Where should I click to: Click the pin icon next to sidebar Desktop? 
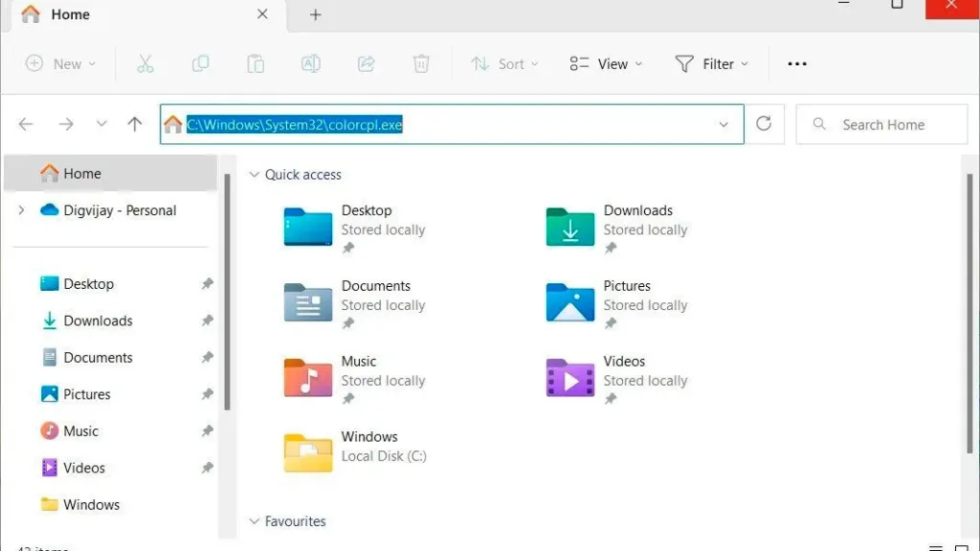coord(207,283)
